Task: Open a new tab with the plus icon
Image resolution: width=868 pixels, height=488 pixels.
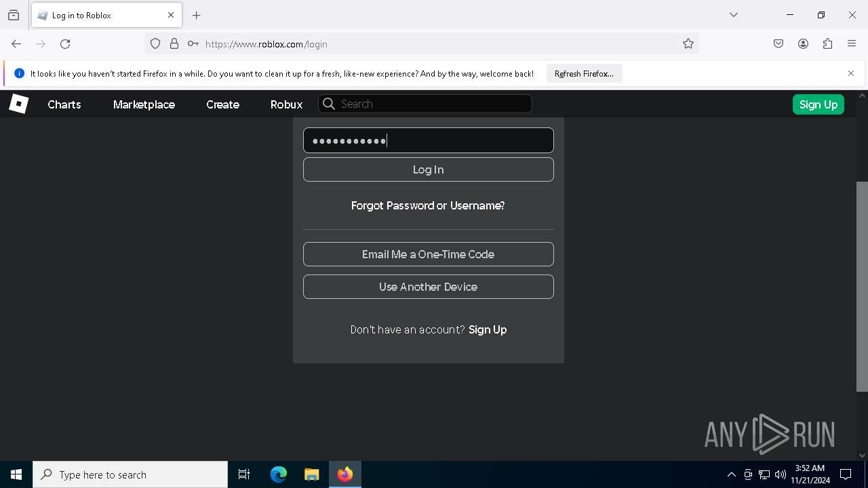Action: (x=197, y=15)
